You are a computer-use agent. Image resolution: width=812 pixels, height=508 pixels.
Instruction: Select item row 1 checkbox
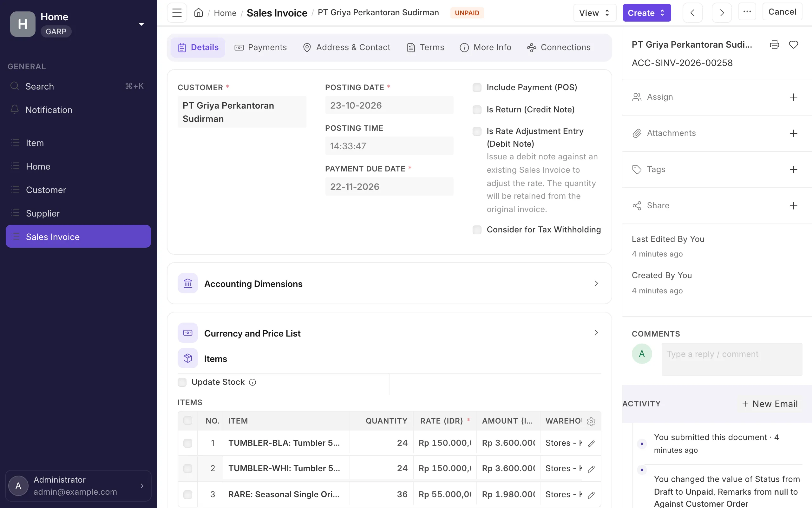click(187, 443)
